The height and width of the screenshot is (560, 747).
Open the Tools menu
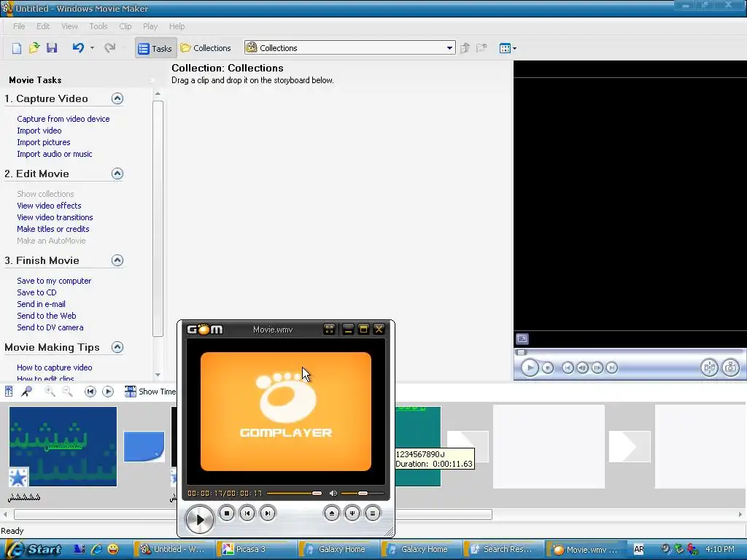click(x=98, y=26)
